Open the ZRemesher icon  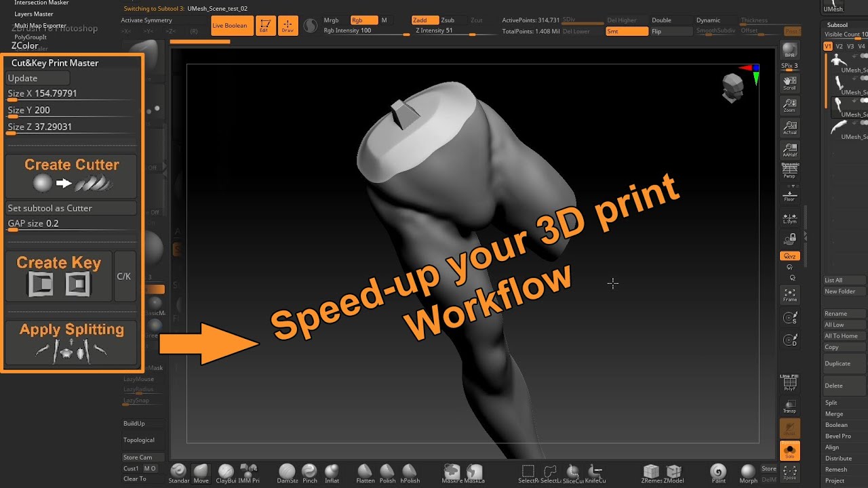pos(652,473)
